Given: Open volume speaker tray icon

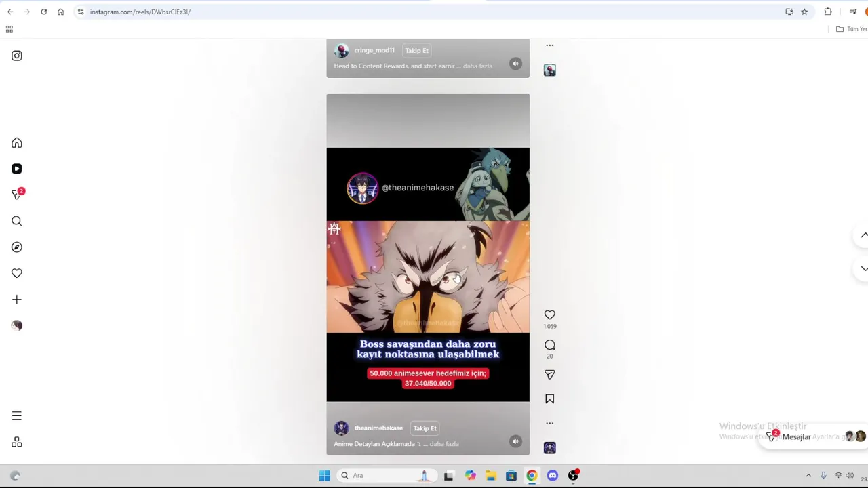Looking at the screenshot, I should tap(850, 476).
